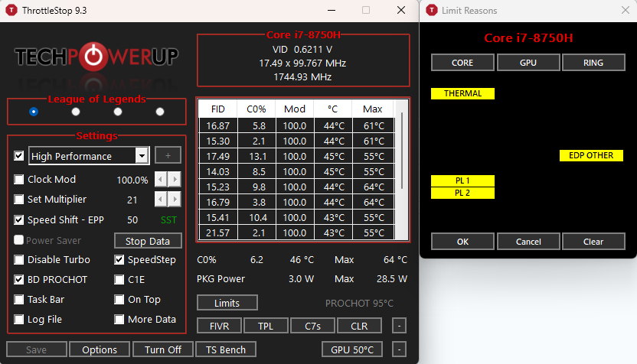
Task: Enable the Disable Turbo checkbox
Action: (18, 260)
